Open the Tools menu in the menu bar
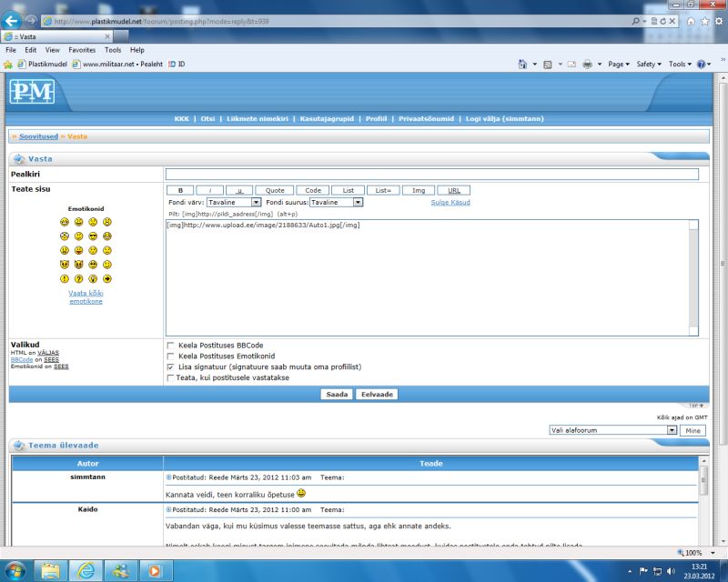 pos(113,50)
